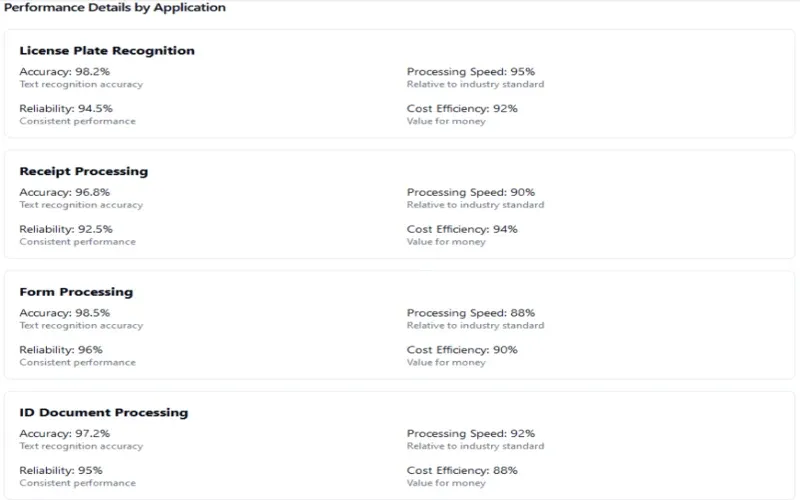
Task: Select the Form Processing card title
Action: click(x=76, y=292)
